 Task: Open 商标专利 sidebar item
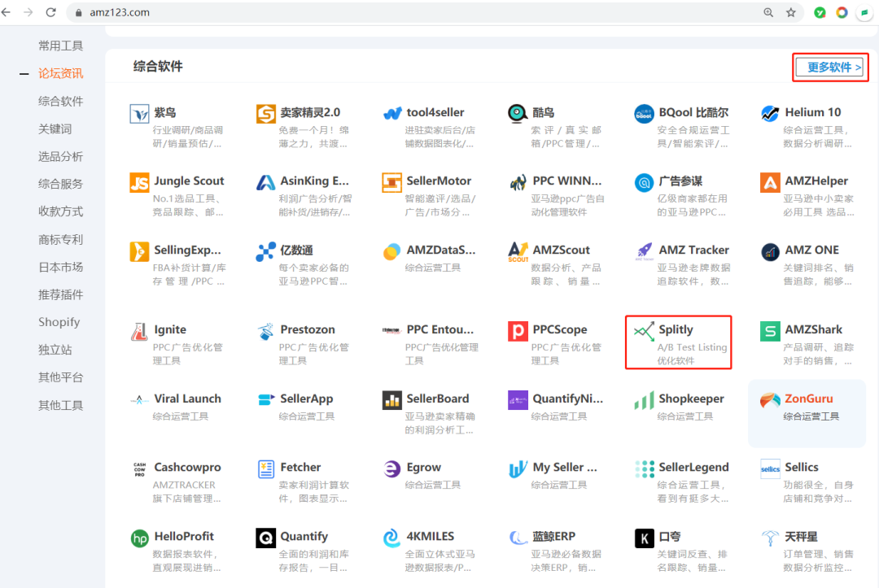click(60, 240)
